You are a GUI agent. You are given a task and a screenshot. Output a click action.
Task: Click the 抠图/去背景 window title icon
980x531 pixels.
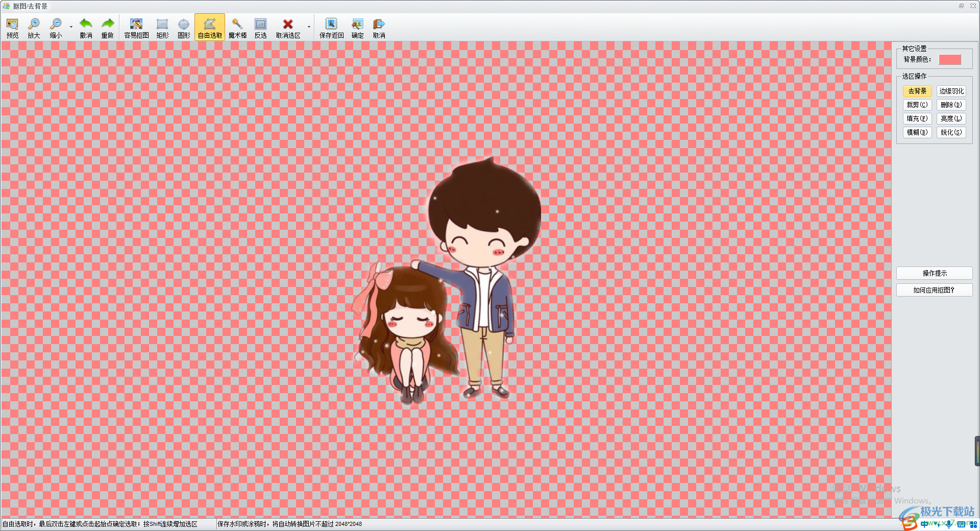[x=6, y=6]
